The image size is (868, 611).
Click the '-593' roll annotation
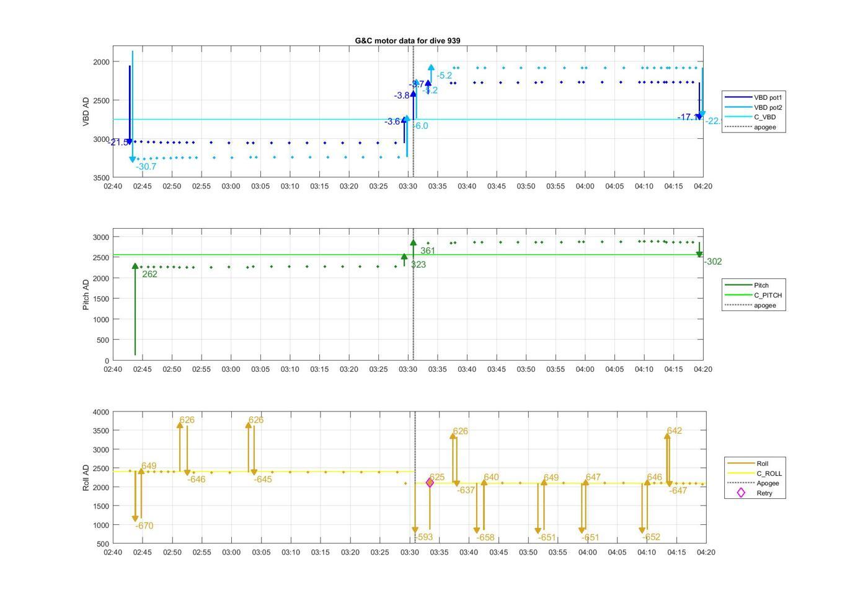tap(423, 537)
